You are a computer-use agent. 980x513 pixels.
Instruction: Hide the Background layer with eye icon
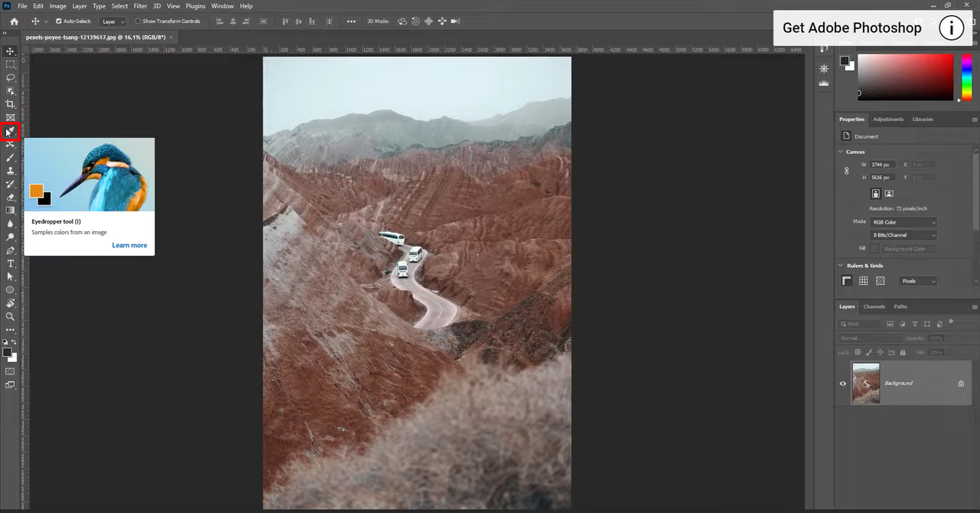tap(843, 384)
